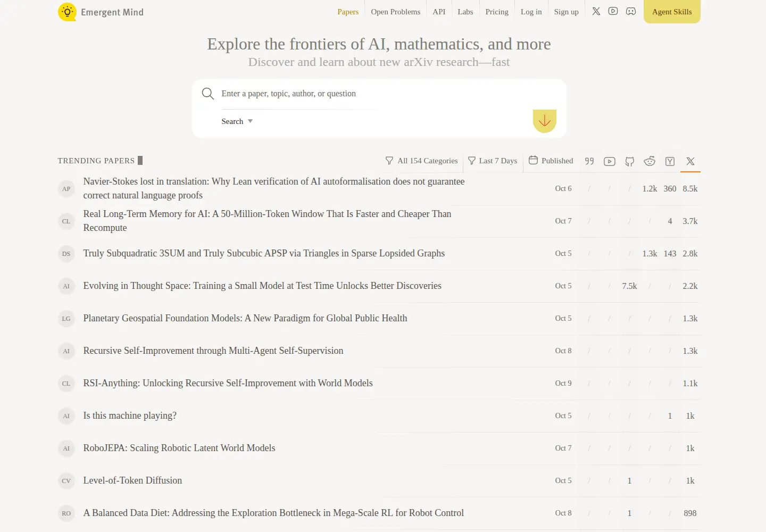Open the API nav item
The width and height of the screenshot is (766, 532).
pyautogui.click(x=439, y=12)
